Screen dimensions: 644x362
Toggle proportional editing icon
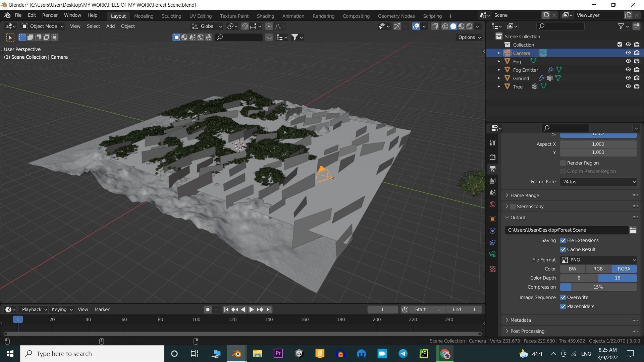coord(269,26)
